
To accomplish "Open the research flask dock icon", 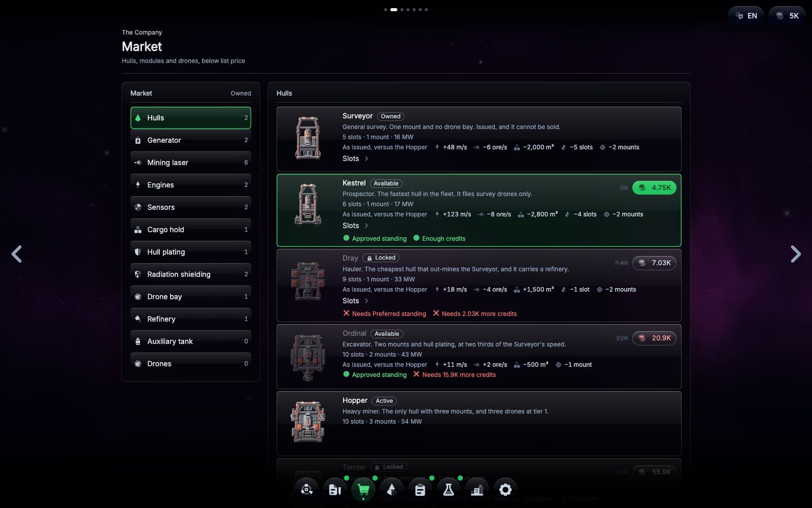I will click(449, 490).
